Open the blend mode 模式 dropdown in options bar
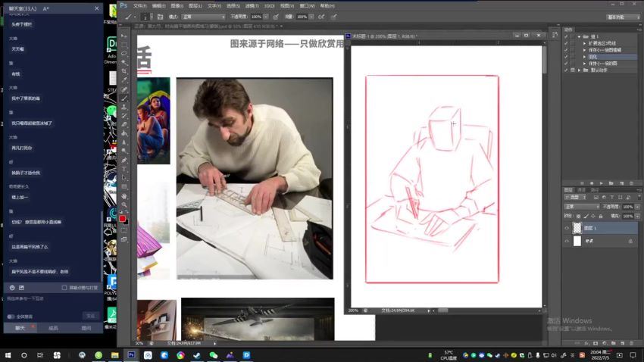Screen dimensions: 644x362 (x=204, y=17)
